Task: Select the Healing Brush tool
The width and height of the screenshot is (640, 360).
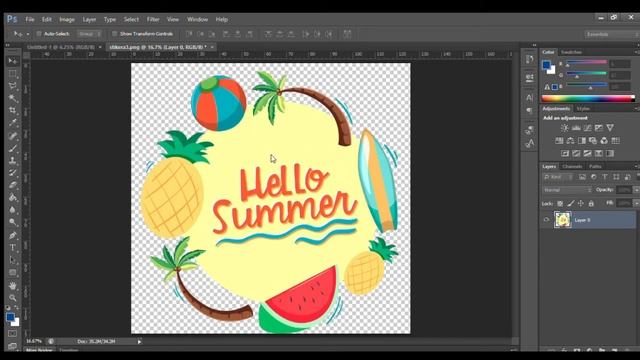Action: [13, 136]
